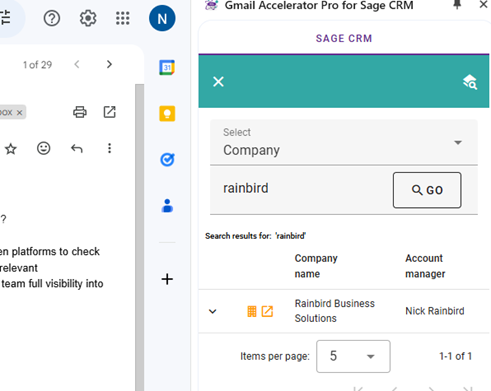Close the Gmail Accelerator panel
The image size is (491, 391).
click(483, 5)
